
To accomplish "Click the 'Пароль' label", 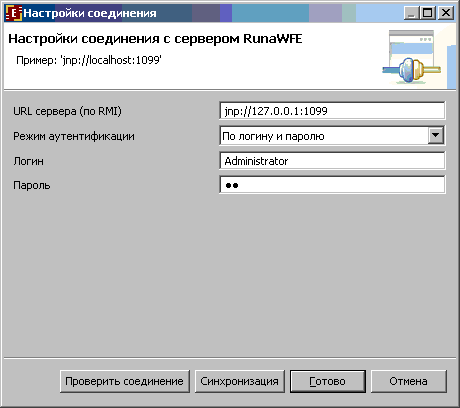I will 32,185.
